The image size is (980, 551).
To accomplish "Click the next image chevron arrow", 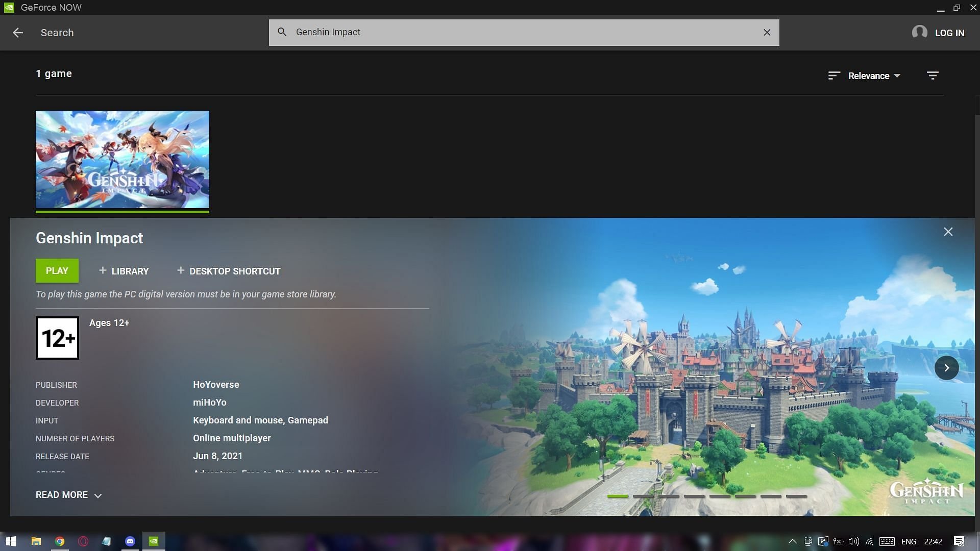I will (x=947, y=367).
